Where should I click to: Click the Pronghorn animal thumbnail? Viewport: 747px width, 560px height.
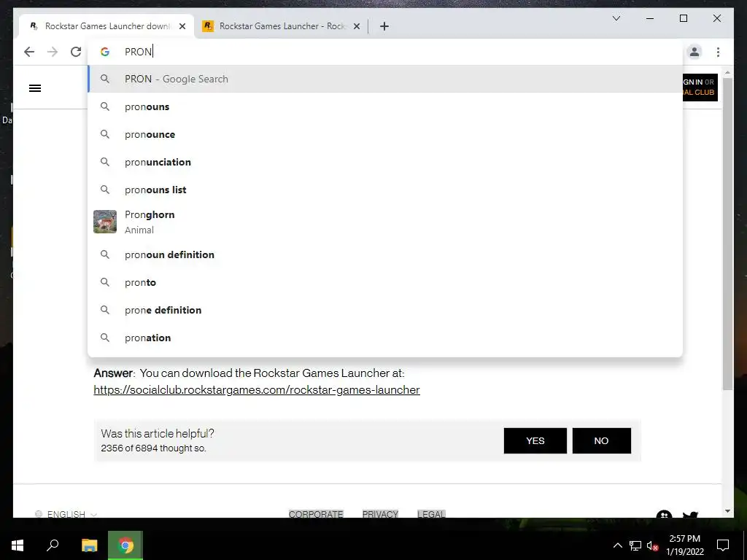105,222
